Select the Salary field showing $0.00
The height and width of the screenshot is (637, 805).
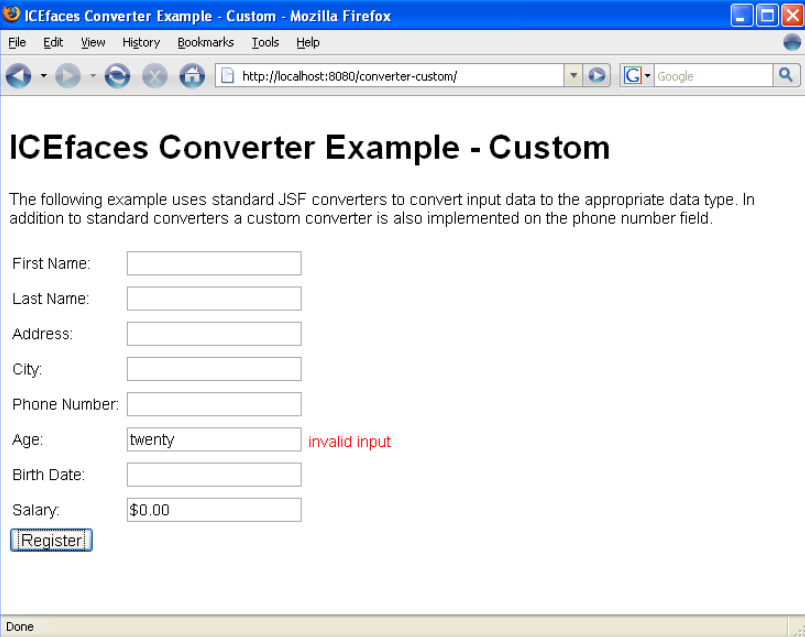point(214,510)
